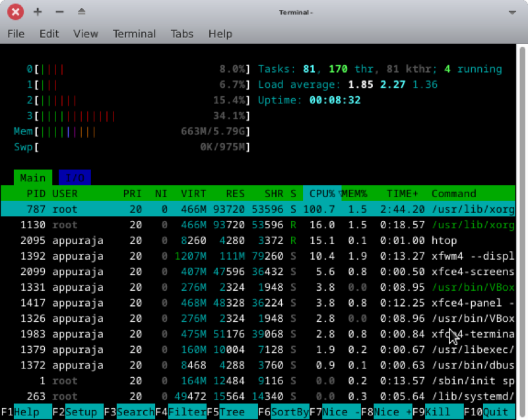Click F5 Tree view button

[232, 411]
